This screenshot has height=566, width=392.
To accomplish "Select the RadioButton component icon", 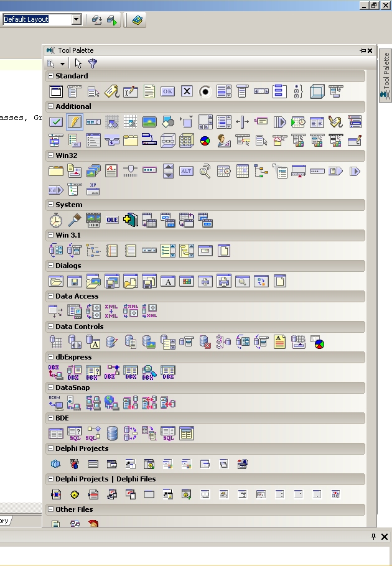I will tap(205, 91).
